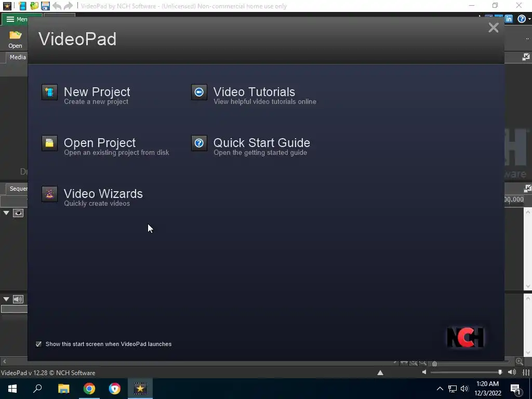Click the redo arrow icon

click(x=68, y=6)
